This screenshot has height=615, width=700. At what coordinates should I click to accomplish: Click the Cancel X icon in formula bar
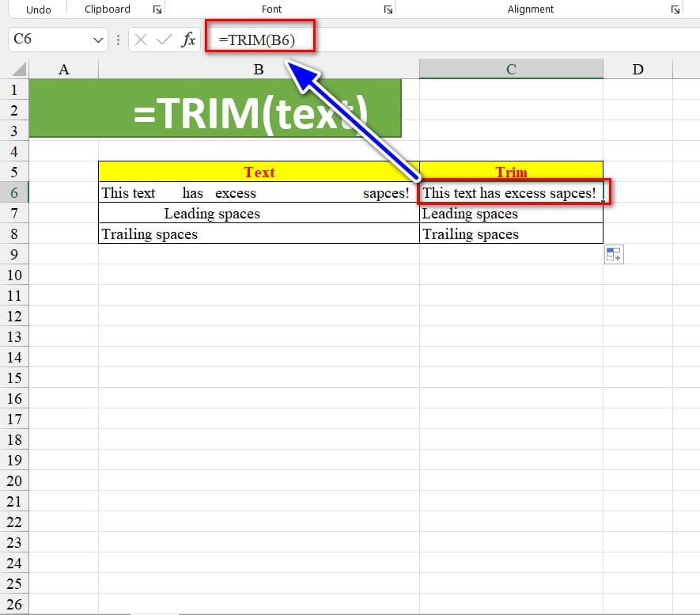[x=141, y=40]
